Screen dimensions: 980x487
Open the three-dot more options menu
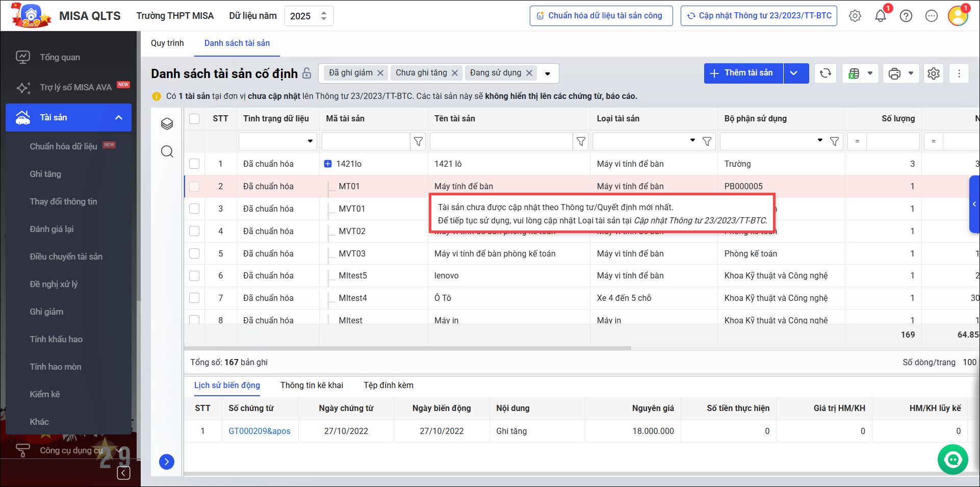(959, 73)
